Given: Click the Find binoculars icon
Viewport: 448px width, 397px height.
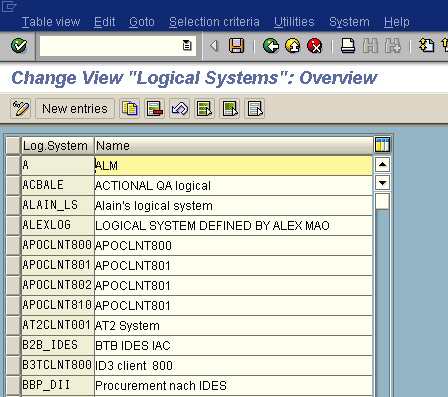Looking at the screenshot, I should point(370,46).
